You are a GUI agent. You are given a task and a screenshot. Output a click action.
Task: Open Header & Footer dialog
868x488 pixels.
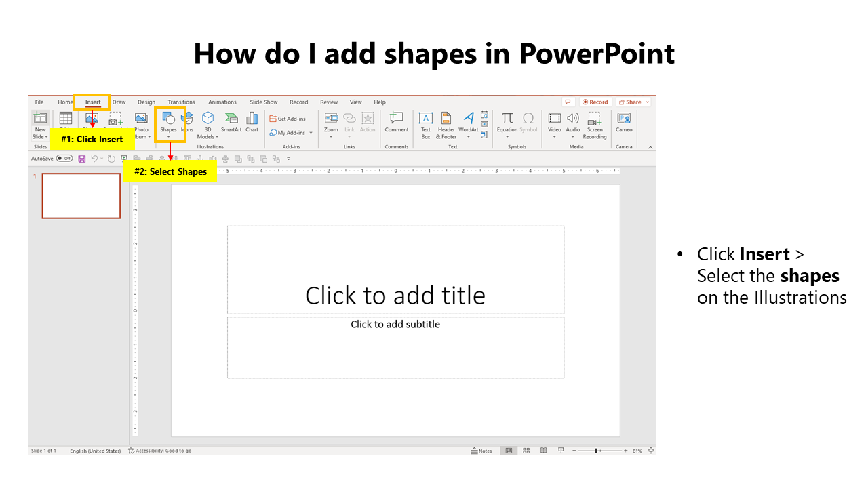point(446,125)
